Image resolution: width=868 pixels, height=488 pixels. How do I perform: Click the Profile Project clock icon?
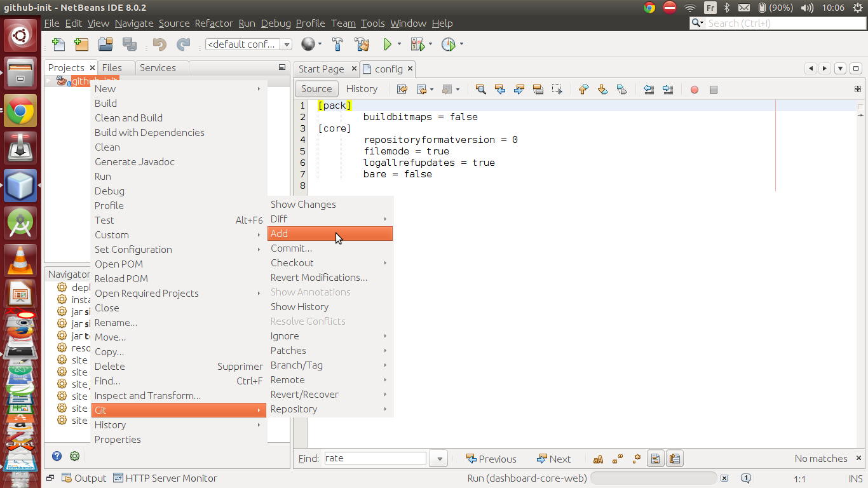tap(448, 44)
